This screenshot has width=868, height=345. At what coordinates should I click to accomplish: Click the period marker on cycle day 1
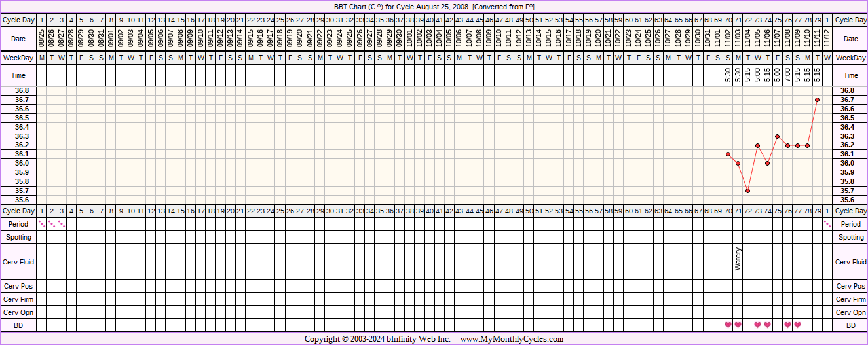(x=42, y=224)
